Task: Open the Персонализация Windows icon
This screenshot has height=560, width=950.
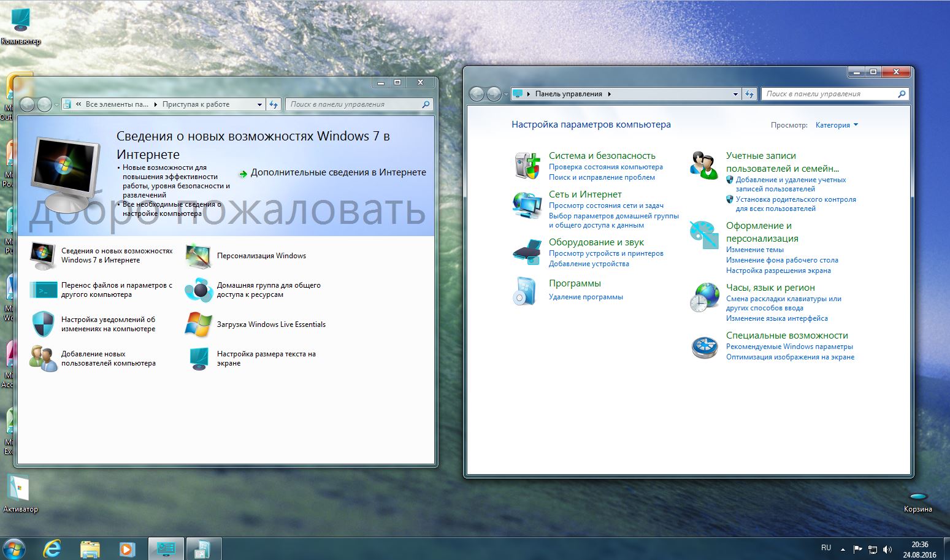Action: coord(199,256)
